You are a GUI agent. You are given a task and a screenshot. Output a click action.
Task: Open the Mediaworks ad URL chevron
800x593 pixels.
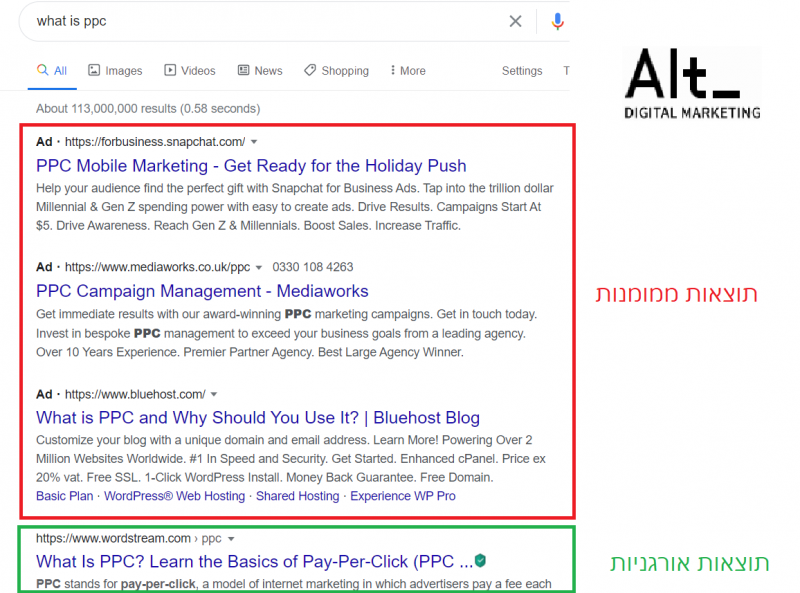point(258,267)
